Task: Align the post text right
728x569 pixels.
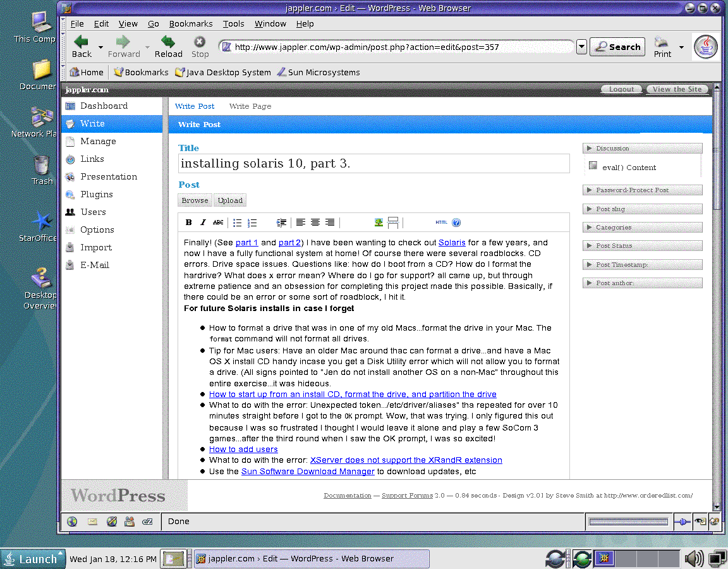Action: 330,223
